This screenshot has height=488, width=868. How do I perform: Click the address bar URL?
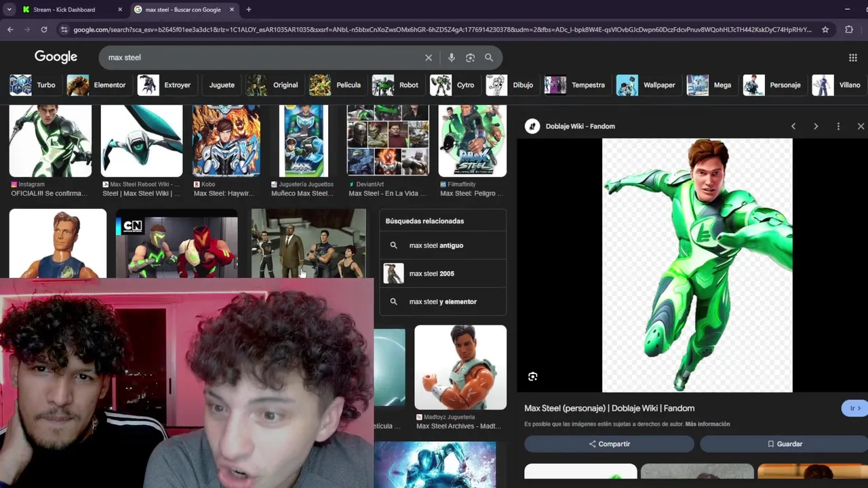(x=441, y=29)
